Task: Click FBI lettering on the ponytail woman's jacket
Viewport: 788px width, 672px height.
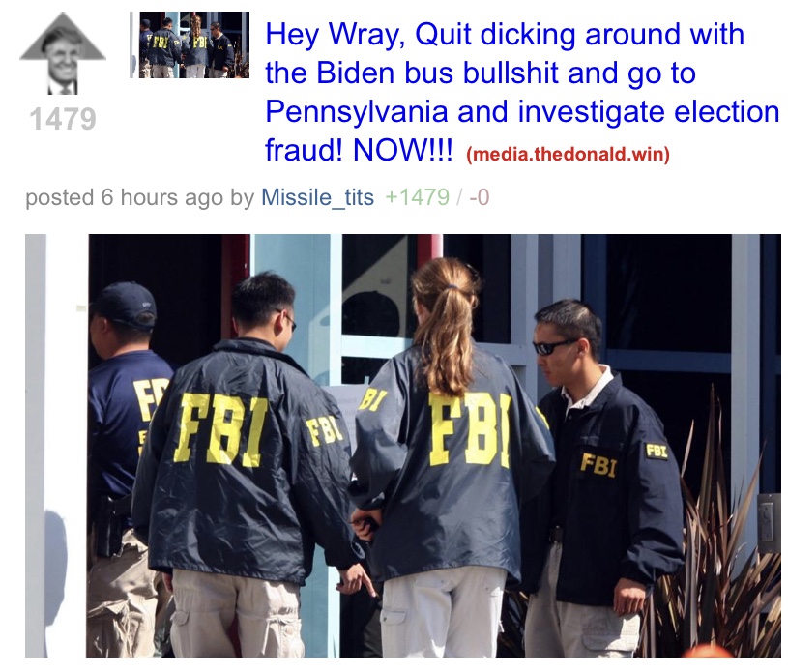Action: (x=470, y=429)
